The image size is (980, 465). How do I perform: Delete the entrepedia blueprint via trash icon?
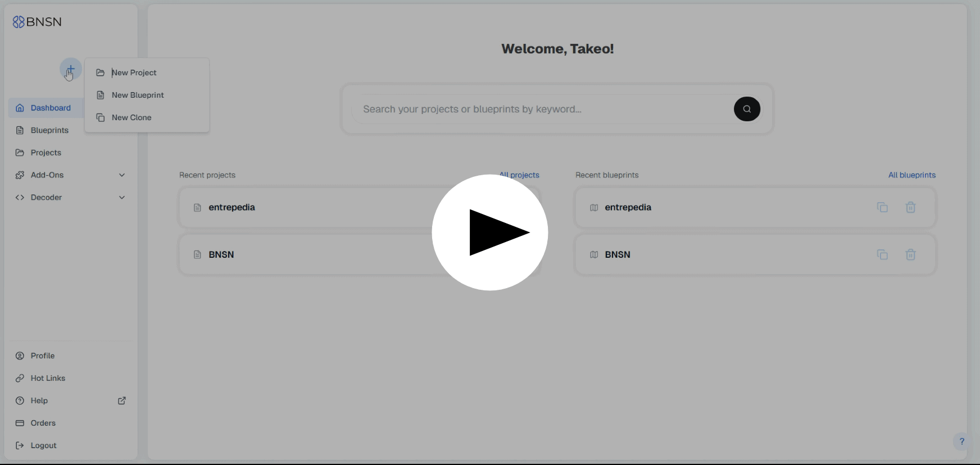910,207
